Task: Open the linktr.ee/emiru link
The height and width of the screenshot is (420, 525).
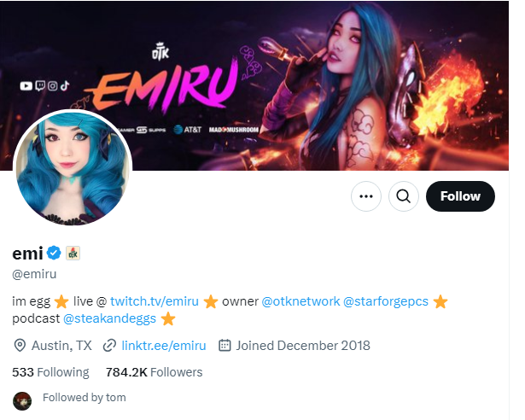Action: [x=164, y=346]
